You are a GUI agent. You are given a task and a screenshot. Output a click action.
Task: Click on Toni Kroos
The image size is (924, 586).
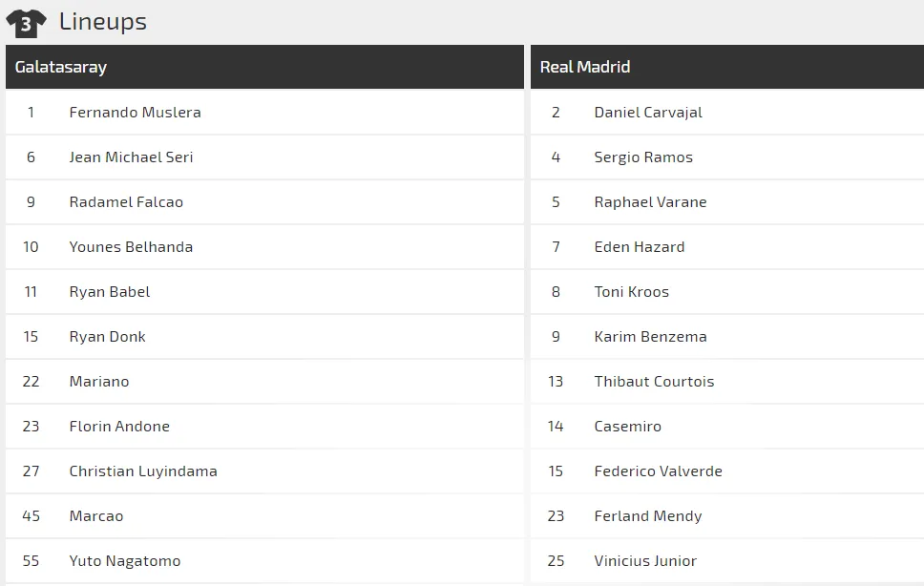(632, 292)
